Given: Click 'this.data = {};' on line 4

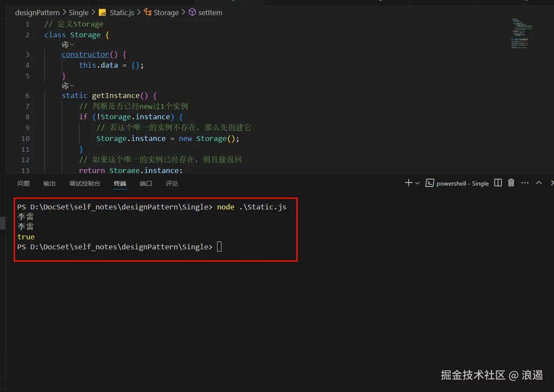Looking at the screenshot, I should point(111,65).
